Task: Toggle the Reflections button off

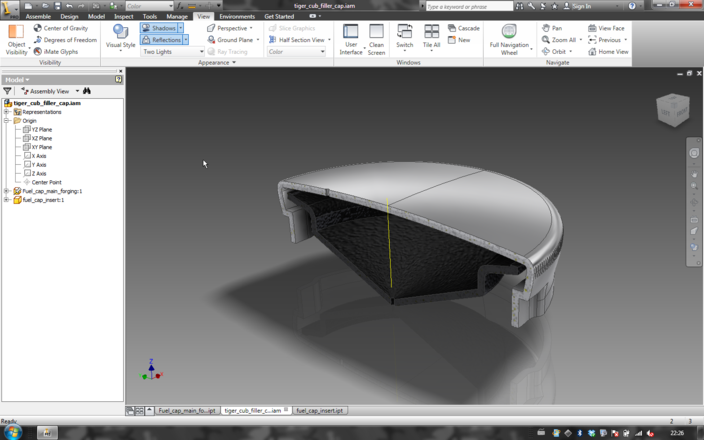Action: [161, 40]
